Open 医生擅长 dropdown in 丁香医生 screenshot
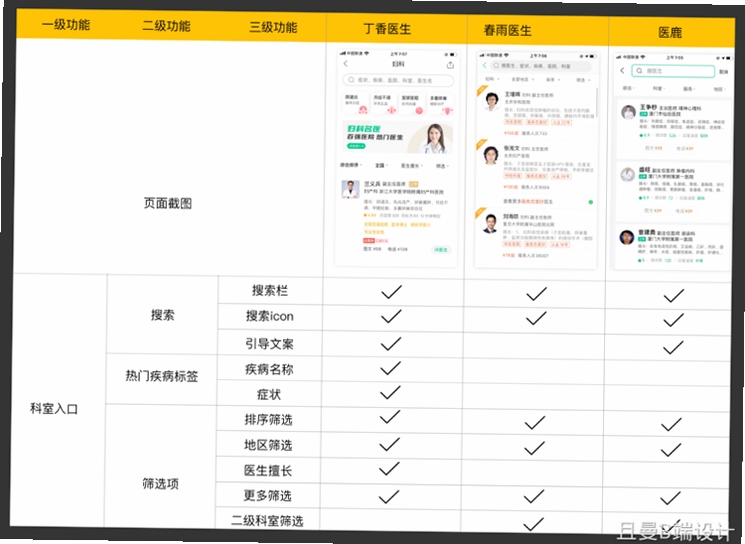 pos(411,166)
